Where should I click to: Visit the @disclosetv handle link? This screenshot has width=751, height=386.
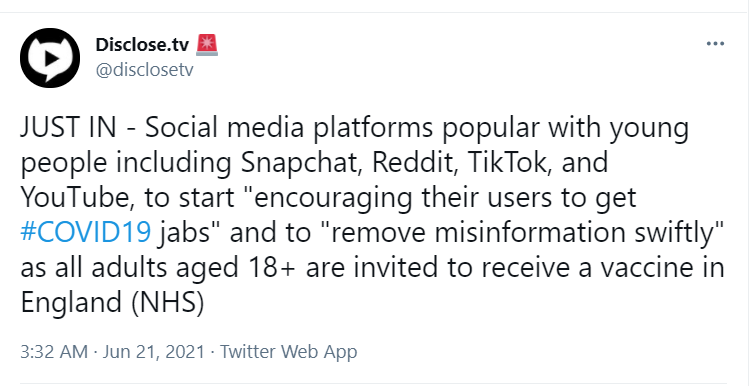tap(145, 70)
